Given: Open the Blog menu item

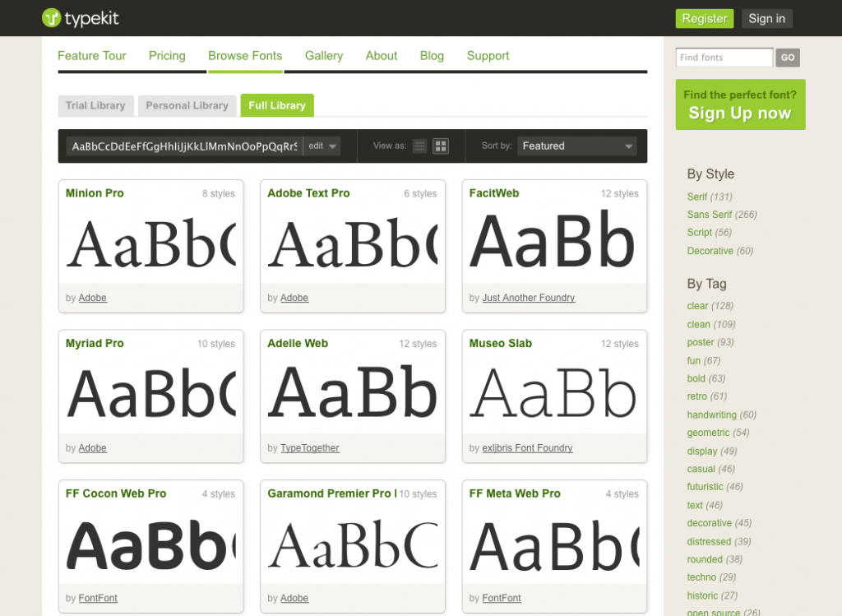Looking at the screenshot, I should 432,56.
